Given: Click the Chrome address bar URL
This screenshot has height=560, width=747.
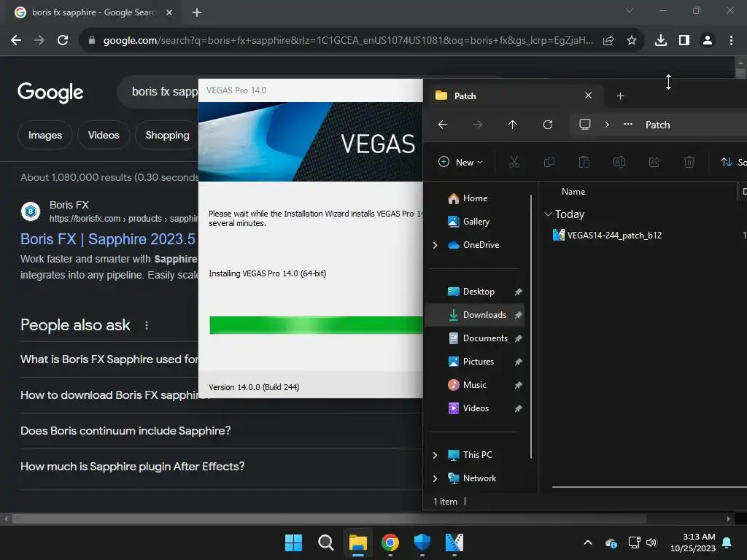Looking at the screenshot, I should pyautogui.click(x=348, y=41).
